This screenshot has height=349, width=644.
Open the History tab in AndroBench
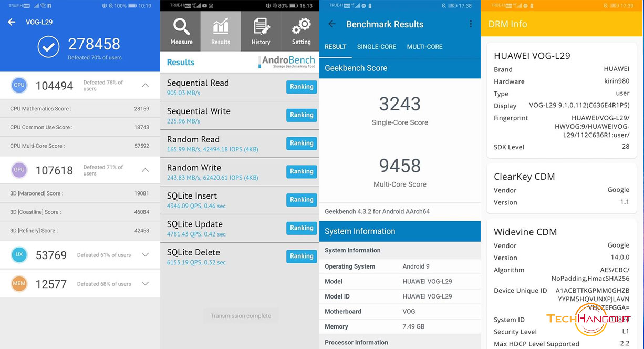261,32
